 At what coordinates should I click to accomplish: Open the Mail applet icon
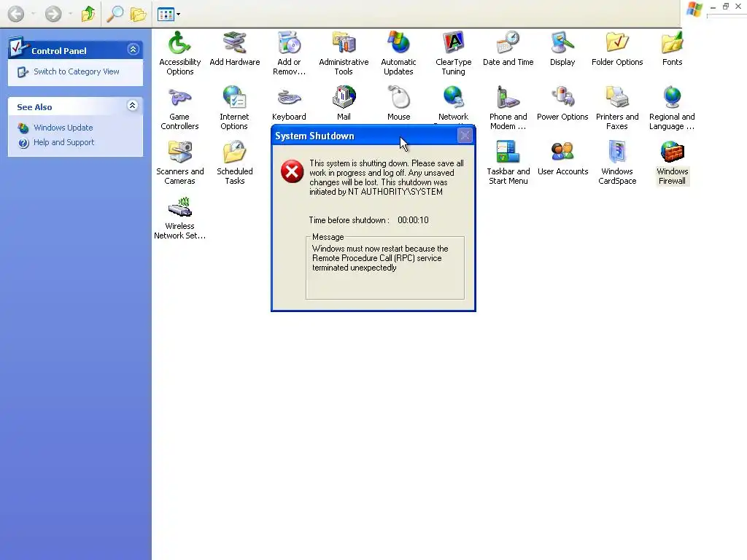click(x=344, y=104)
